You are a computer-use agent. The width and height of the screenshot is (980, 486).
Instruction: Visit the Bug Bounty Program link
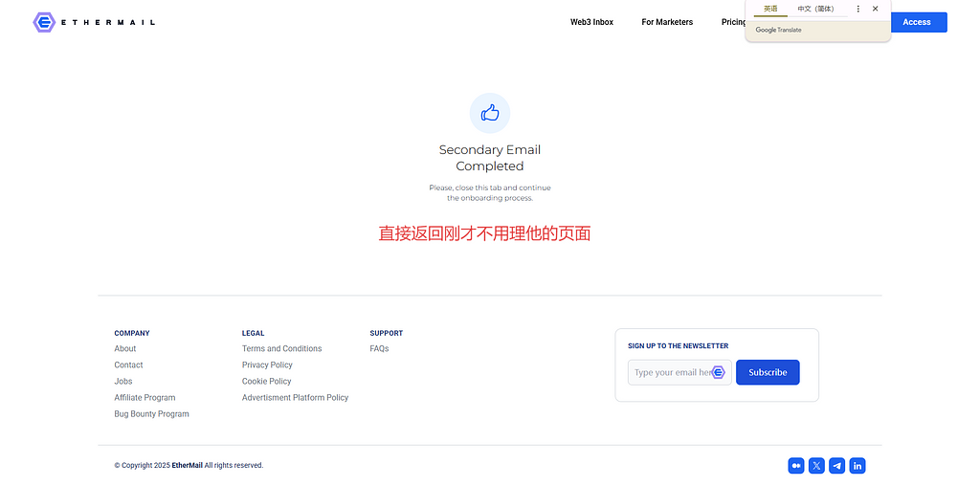(151, 414)
